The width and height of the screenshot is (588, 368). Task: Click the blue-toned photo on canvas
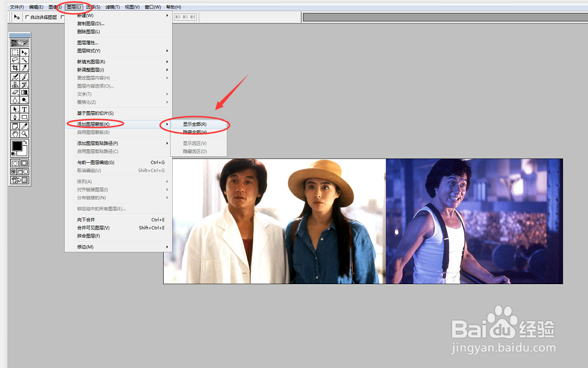click(x=474, y=221)
